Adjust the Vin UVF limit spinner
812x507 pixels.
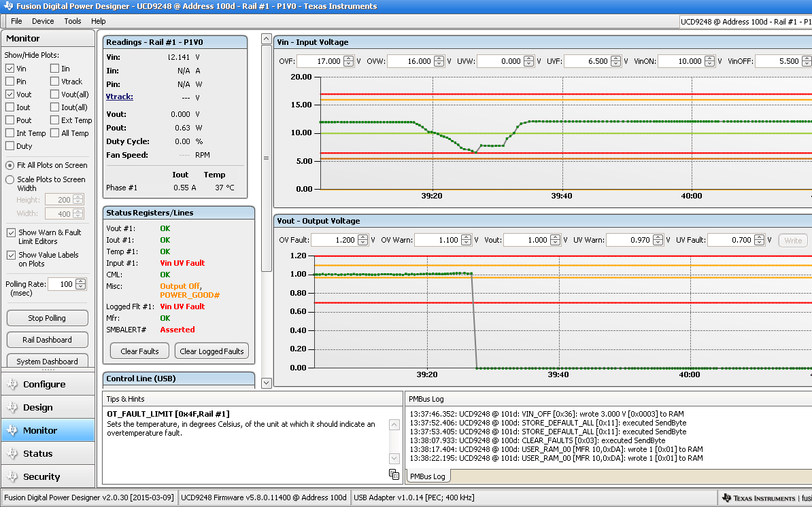click(x=615, y=61)
